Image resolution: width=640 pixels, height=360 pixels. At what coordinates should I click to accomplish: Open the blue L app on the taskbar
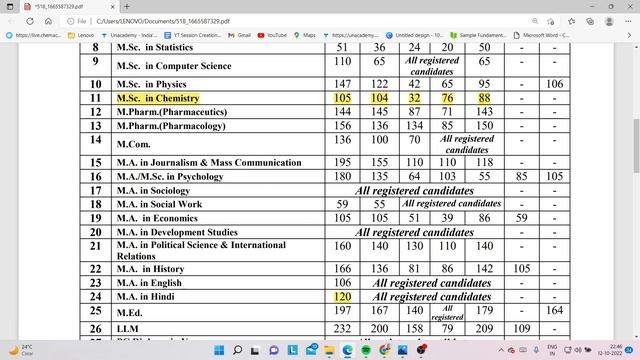(292, 350)
